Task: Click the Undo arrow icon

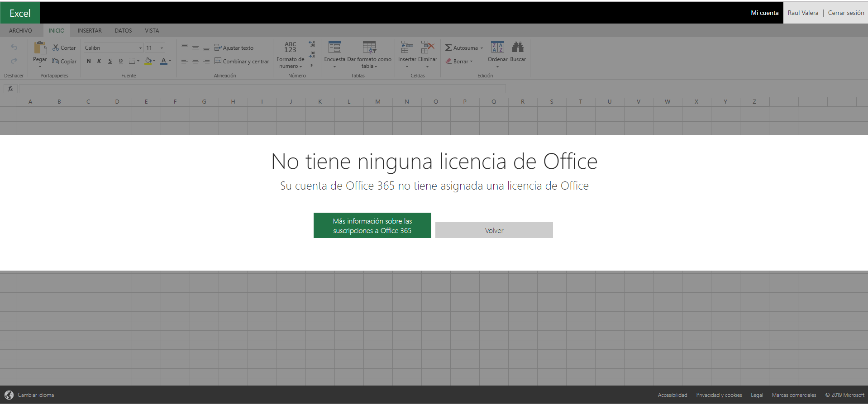Action: click(x=14, y=48)
